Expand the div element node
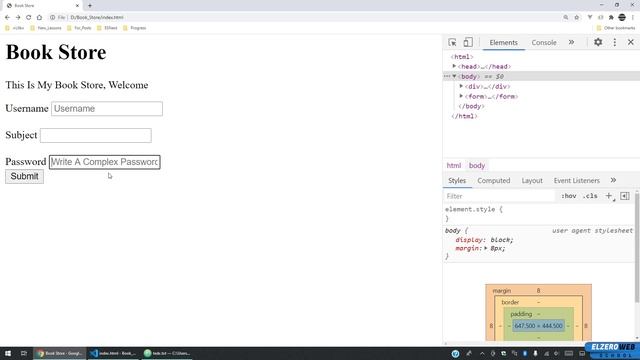640x360 pixels. click(x=461, y=86)
